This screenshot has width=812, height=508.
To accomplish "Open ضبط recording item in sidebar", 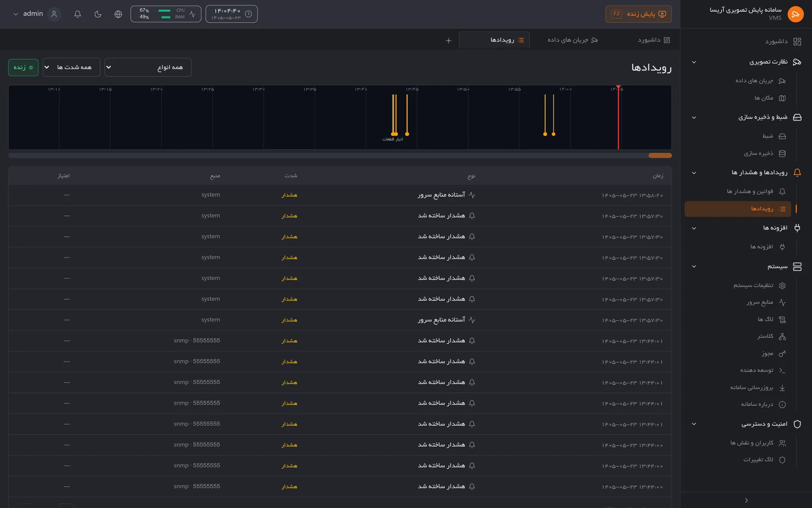I will pyautogui.click(x=774, y=136).
